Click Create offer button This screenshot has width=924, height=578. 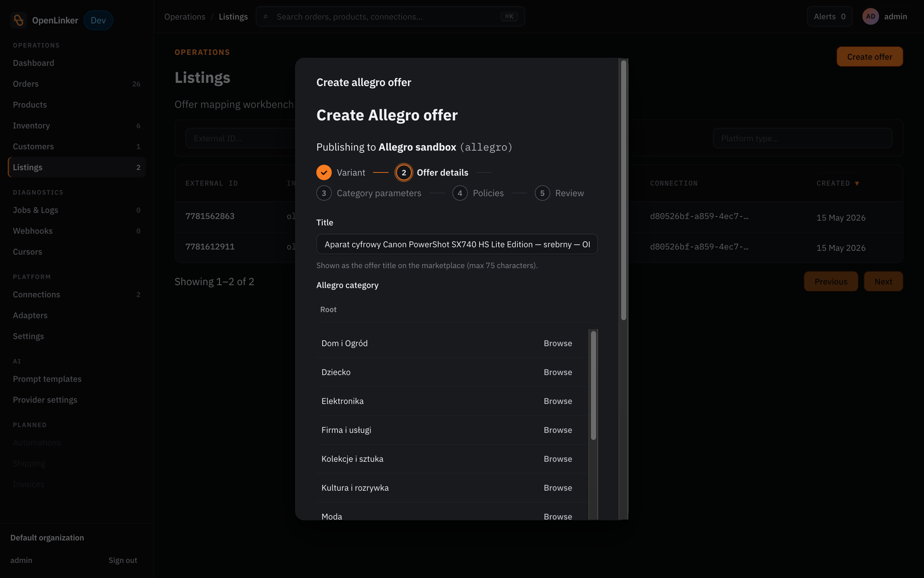pos(869,57)
